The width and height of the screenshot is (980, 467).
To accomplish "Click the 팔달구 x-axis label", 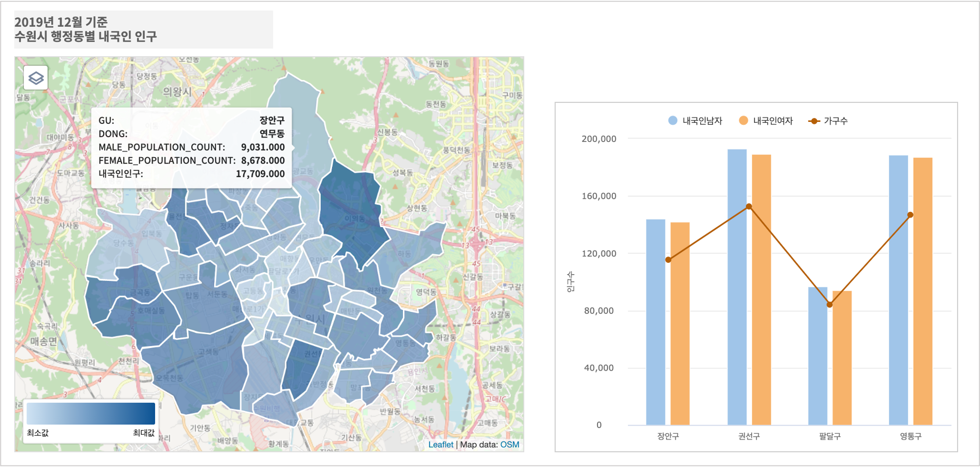I will tap(829, 436).
